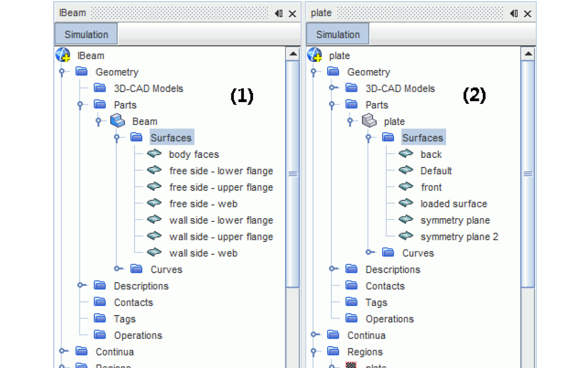
Task: Select 'wall side - web' surface
Action: coord(203,253)
